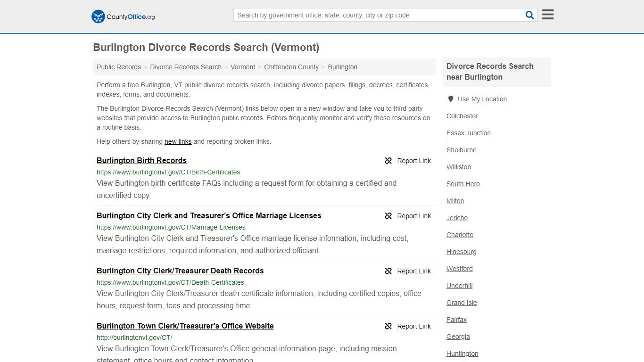Go to Chittenden County breadcrumb
644x362 pixels.
click(x=291, y=67)
